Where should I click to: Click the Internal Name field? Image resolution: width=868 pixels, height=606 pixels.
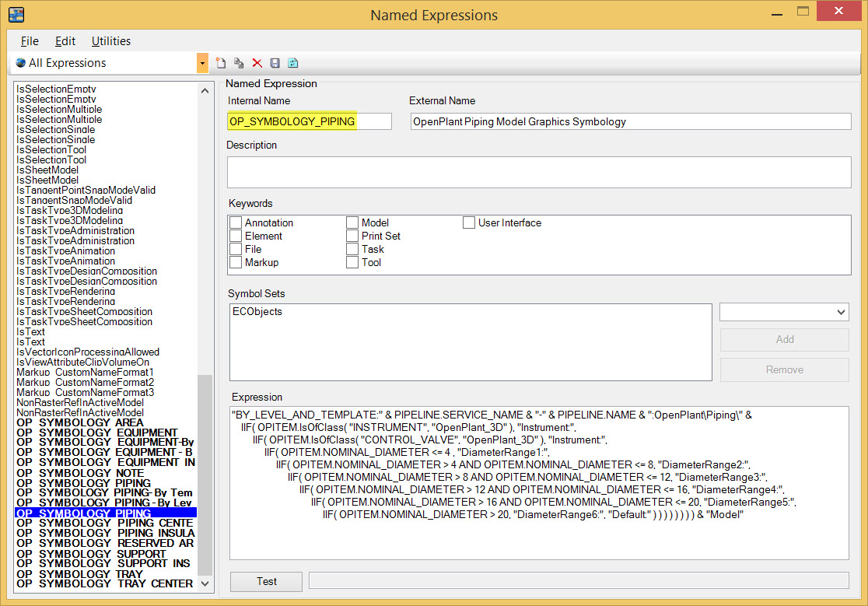pyautogui.click(x=310, y=121)
